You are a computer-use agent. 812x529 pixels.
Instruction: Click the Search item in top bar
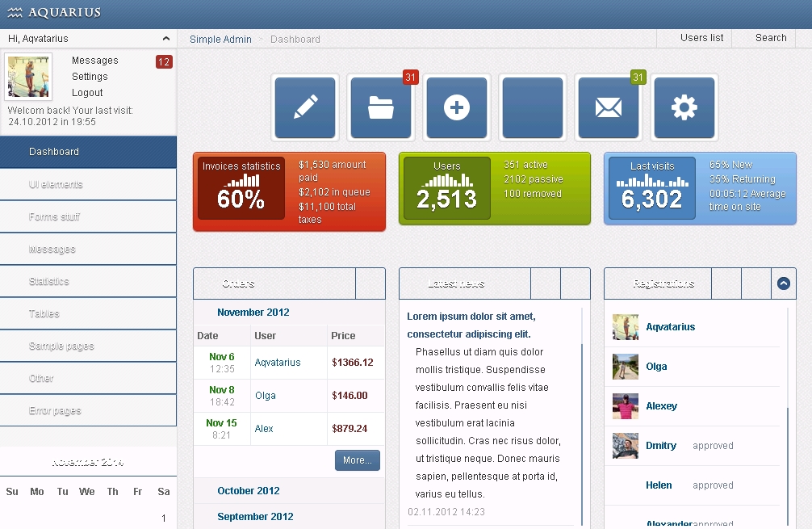pos(771,38)
